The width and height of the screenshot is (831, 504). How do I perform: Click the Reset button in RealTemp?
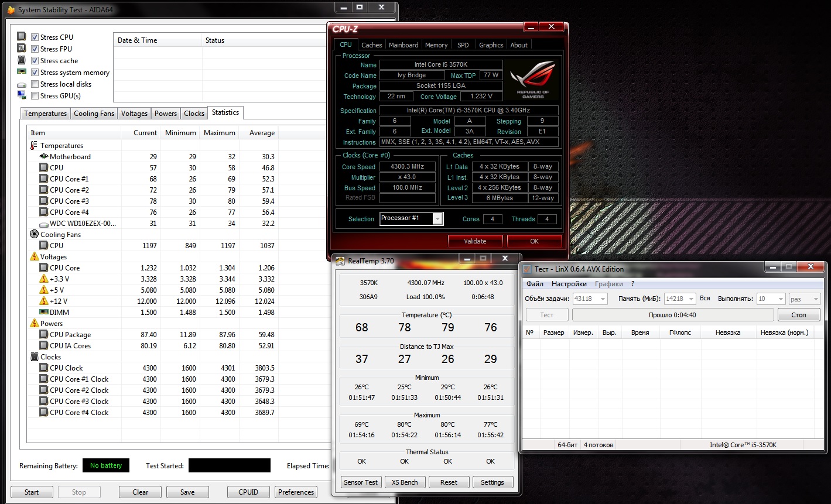pos(449,482)
